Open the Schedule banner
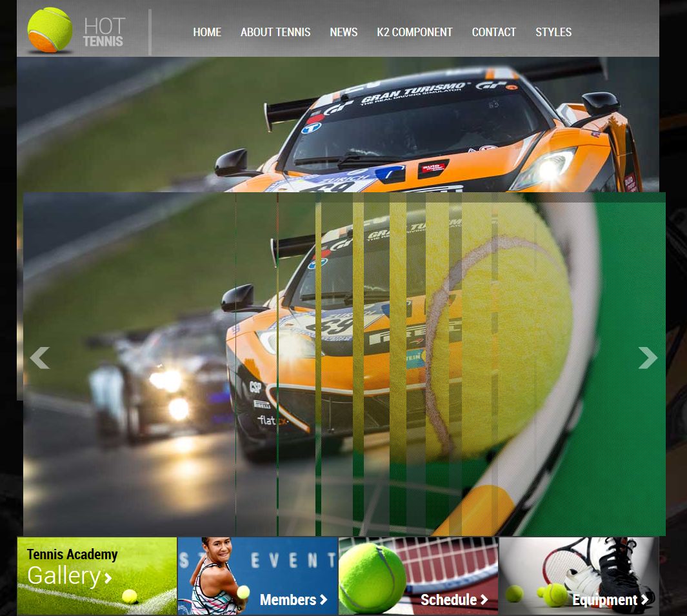The height and width of the screenshot is (616, 687). [419, 576]
